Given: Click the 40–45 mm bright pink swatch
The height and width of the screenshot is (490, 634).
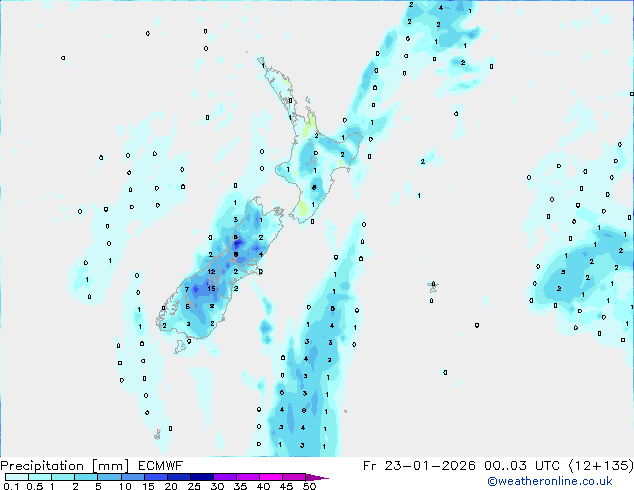Looking at the screenshot, I should [x=271, y=477].
